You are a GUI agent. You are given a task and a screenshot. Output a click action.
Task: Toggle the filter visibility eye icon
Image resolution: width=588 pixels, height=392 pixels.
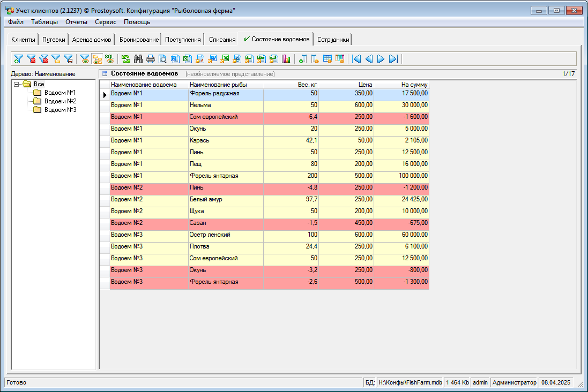tap(85, 59)
